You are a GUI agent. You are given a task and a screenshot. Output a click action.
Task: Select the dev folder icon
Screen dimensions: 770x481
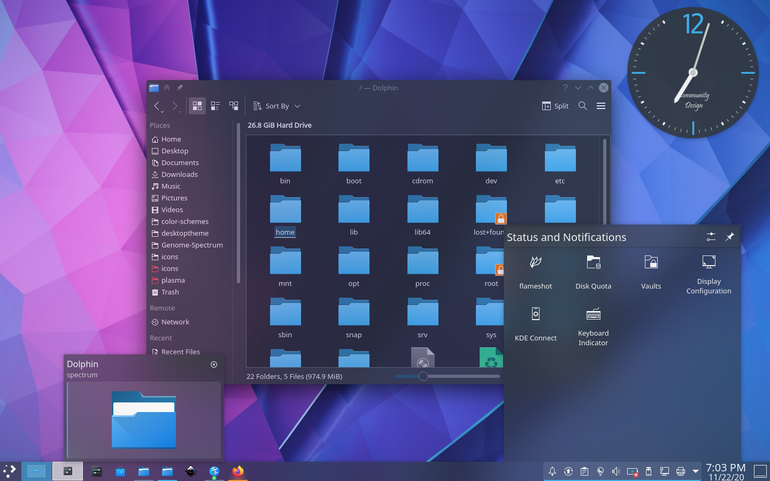491,158
